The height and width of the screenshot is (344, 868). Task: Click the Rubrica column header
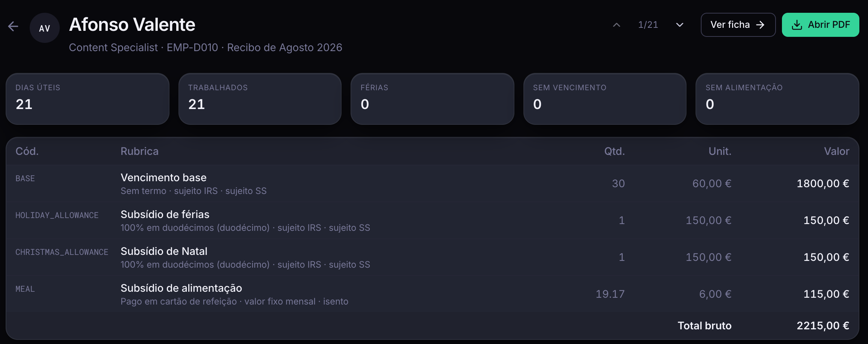[x=139, y=151]
